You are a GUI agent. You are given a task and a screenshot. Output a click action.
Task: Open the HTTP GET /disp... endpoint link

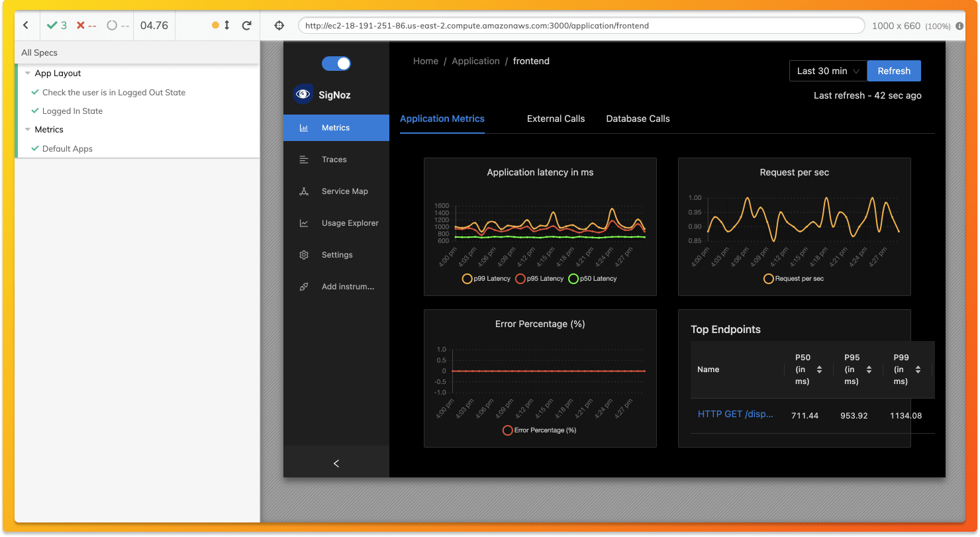pos(735,415)
